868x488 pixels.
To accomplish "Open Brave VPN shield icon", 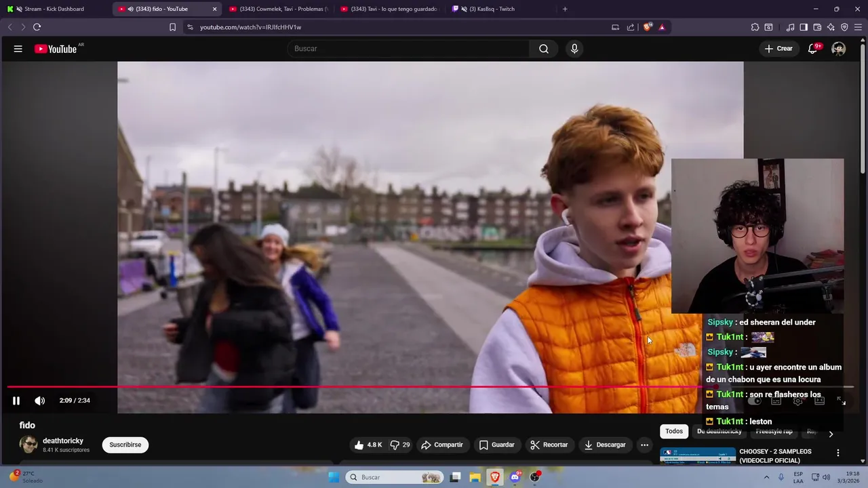I will (x=844, y=27).
